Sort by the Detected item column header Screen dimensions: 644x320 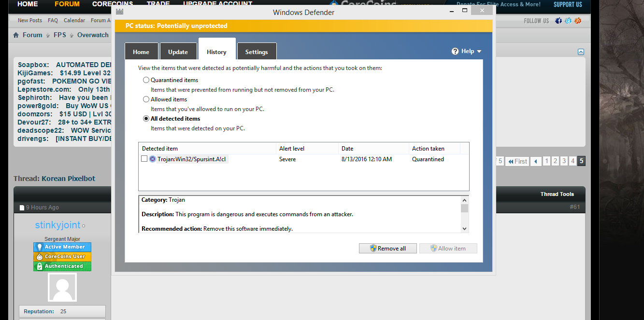pyautogui.click(x=208, y=149)
